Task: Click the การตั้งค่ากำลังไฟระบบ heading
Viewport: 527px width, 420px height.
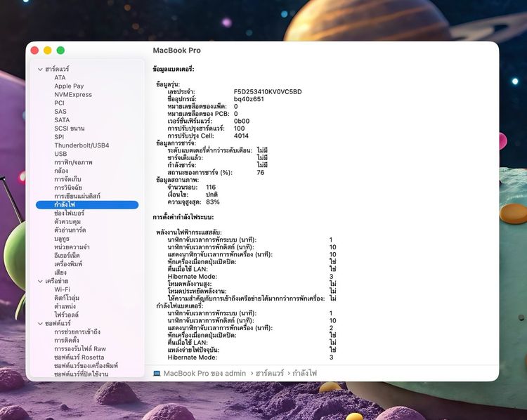Action: tap(183, 217)
